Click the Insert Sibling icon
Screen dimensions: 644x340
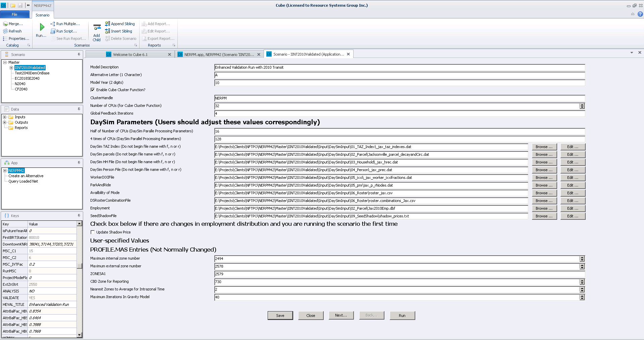point(107,31)
